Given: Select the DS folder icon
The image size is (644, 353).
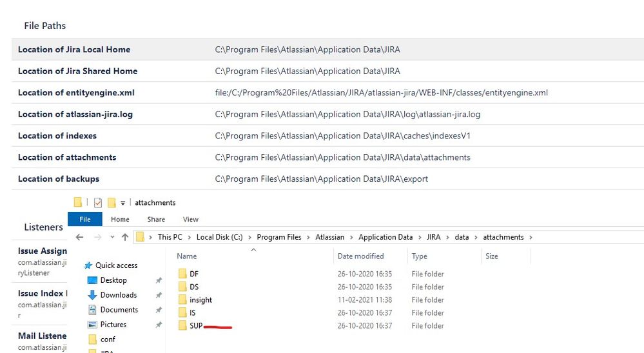Looking at the screenshot, I should [182, 287].
